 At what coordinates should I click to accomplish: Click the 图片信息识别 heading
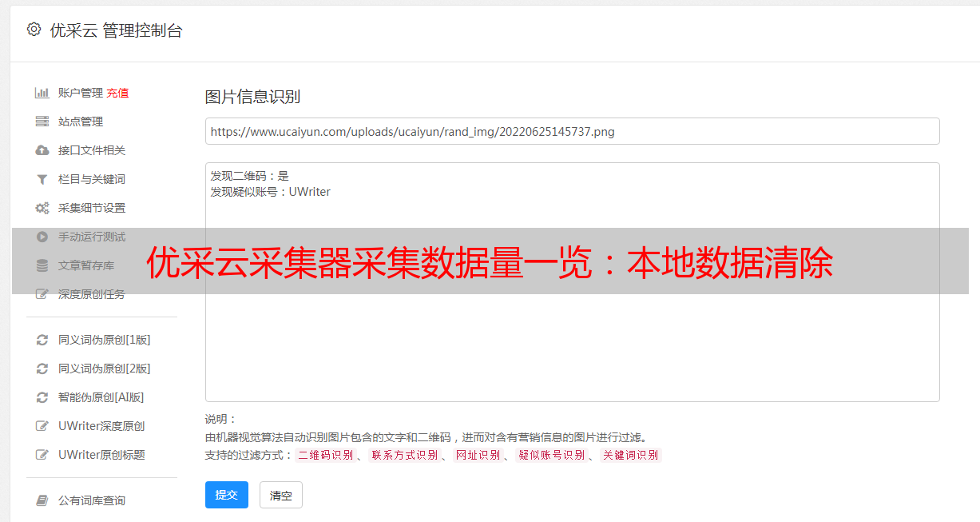252,98
